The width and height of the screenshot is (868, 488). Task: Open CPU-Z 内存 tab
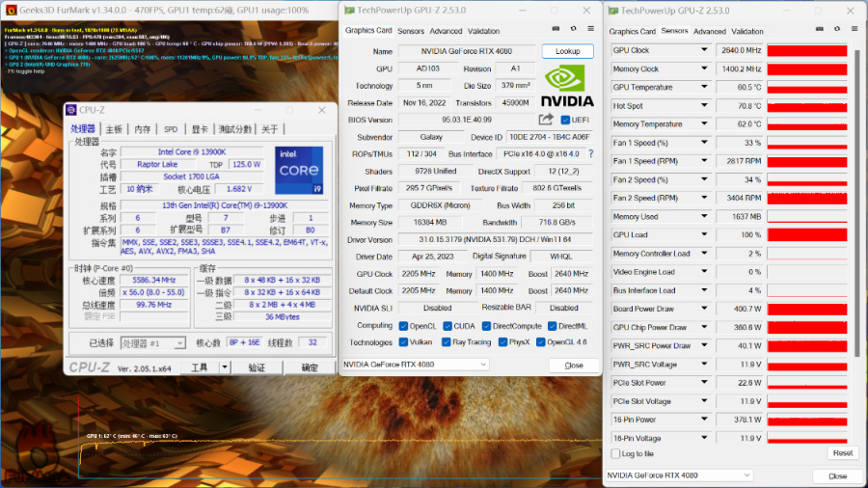143,129
